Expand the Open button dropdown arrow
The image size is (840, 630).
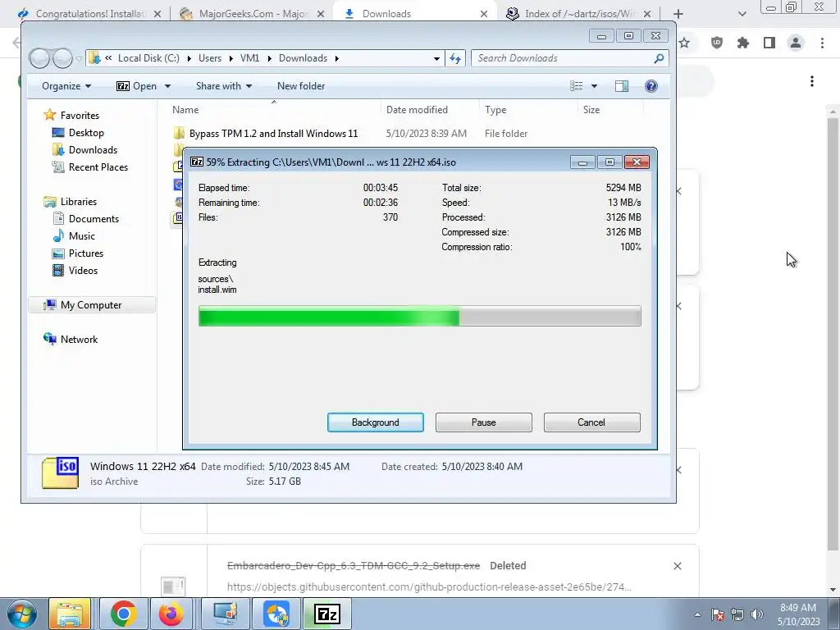[x=167, y=86]
